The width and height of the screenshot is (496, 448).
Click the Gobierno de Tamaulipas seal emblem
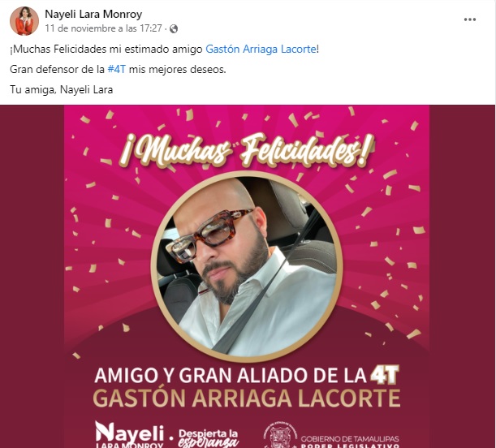pos(279,435)
